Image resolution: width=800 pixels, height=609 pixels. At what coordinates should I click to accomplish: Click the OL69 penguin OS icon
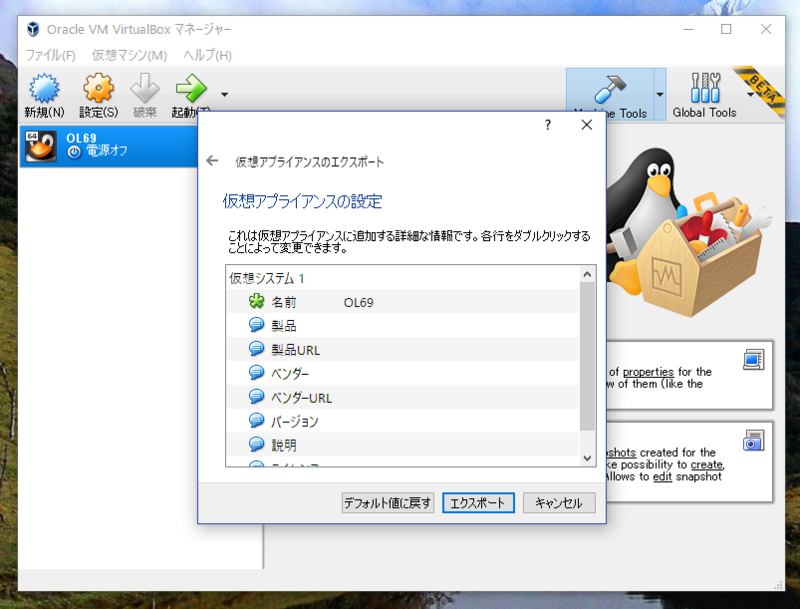41,146
